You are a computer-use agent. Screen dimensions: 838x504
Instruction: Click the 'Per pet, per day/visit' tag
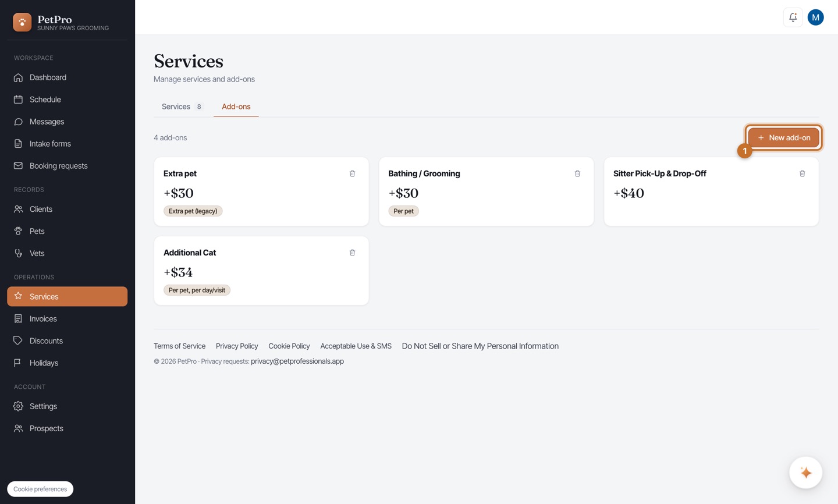(x=197, y=290)
